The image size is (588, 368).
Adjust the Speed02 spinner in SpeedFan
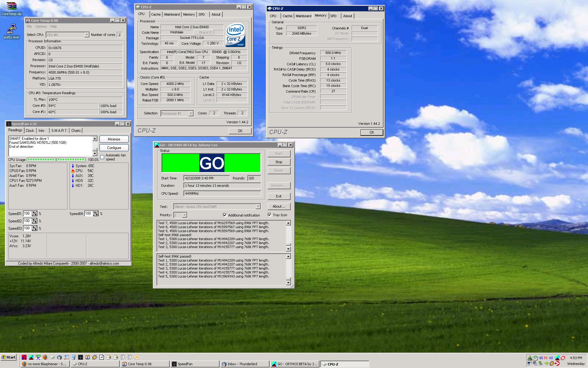(x=35, y=221)
